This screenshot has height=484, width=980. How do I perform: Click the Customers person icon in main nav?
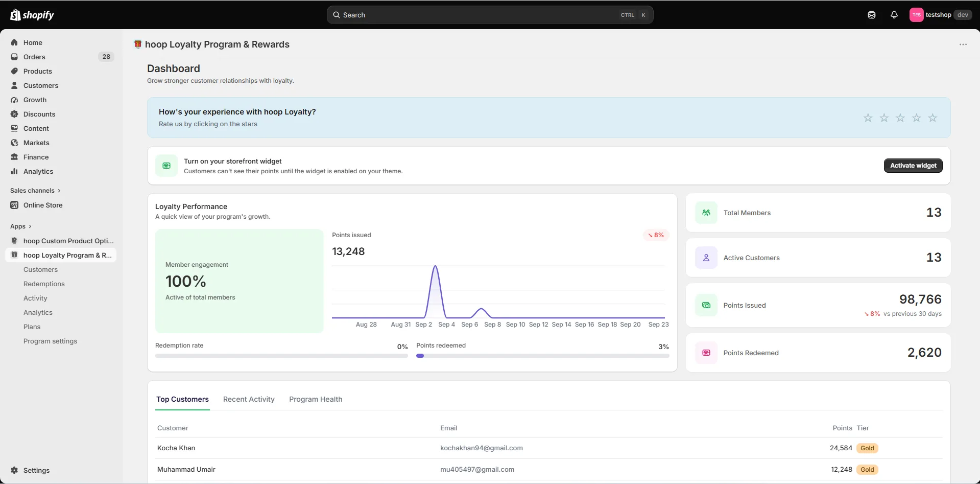[x=14, y=85]
